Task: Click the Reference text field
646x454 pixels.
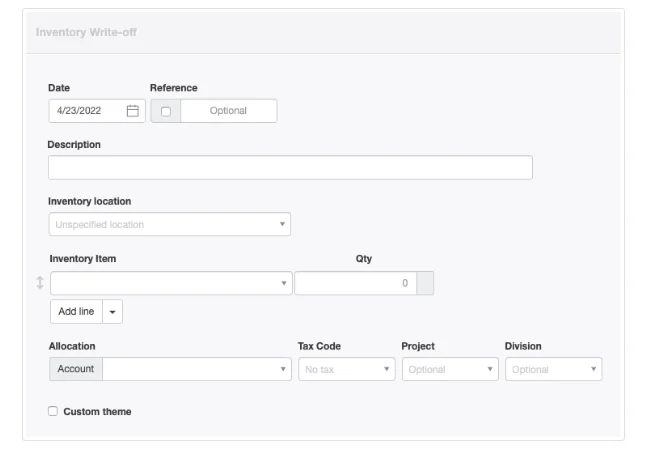Action: (229, 111)
